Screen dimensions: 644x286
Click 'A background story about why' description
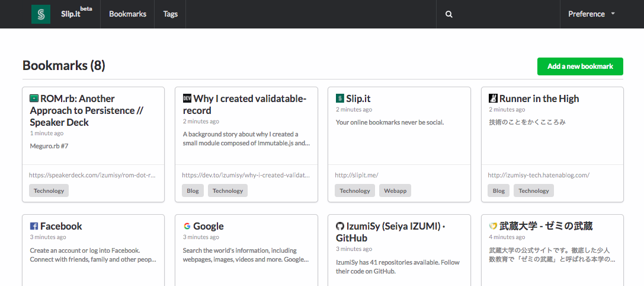[x=246, y=139]
